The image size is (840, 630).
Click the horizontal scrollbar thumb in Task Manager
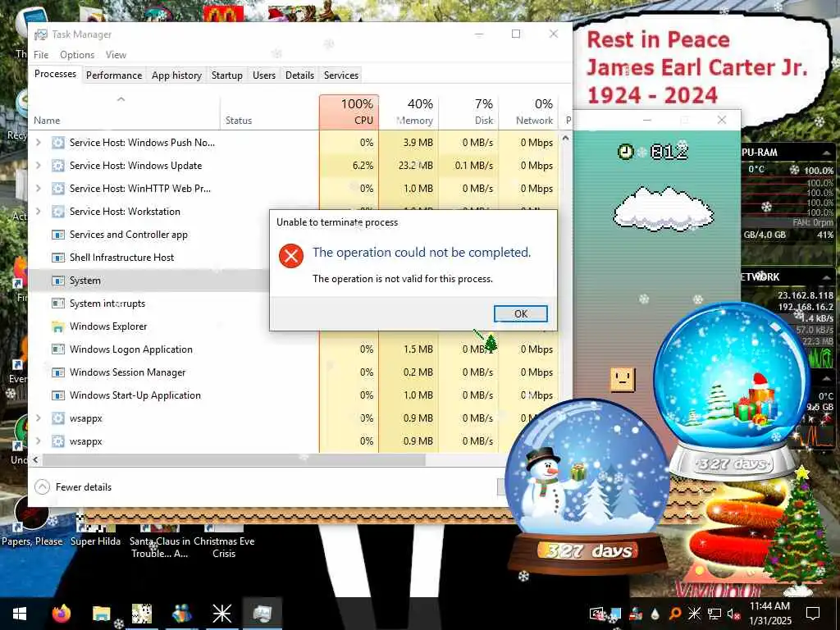tap(234, 459)
